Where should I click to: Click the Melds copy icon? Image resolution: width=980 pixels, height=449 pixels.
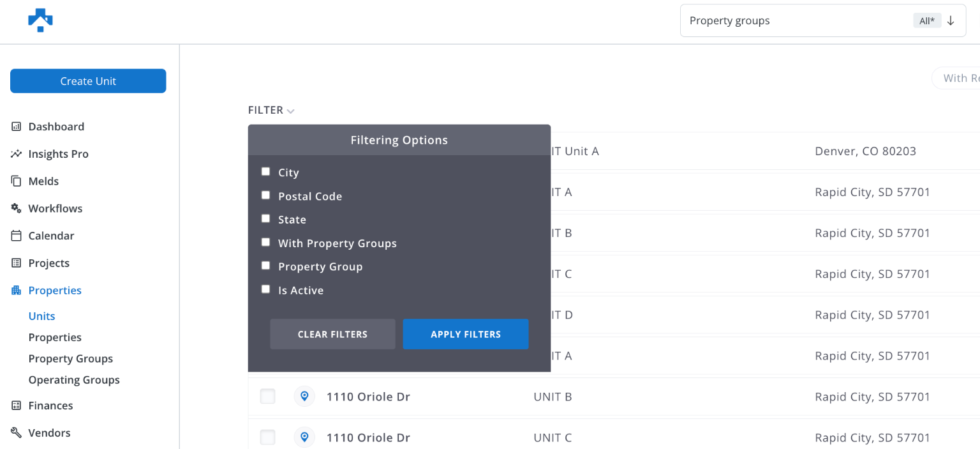pyautogui.click(x=17, y=181)
